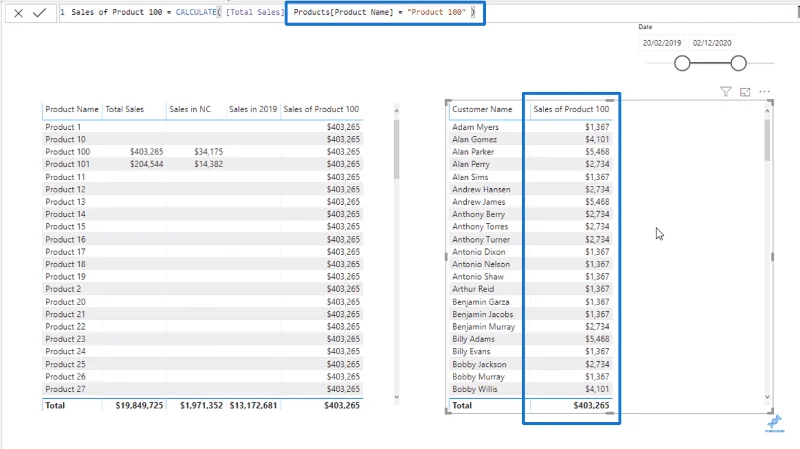The height and width of the screenshot is (449, 800).
Task: Activate focus mode icon on customer table
Action: [x=745, y=92]
